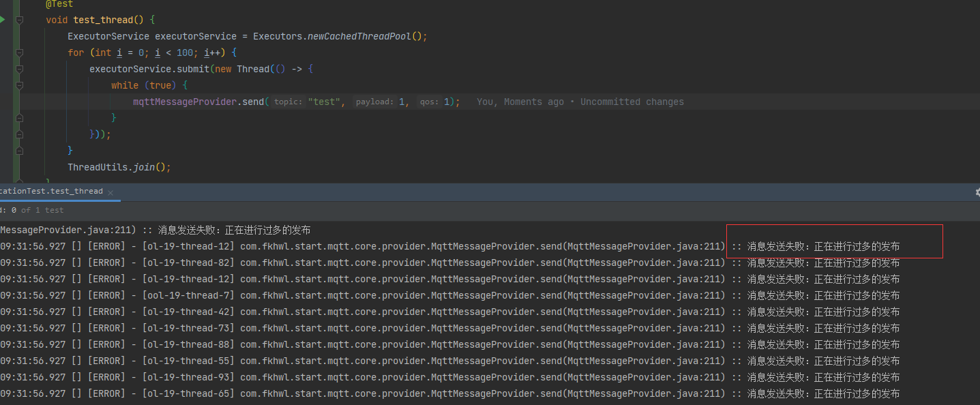Close the cationTest.test_thread run tab
The image size is (980, 405).
pyautogui.click(x=110, y=192)
